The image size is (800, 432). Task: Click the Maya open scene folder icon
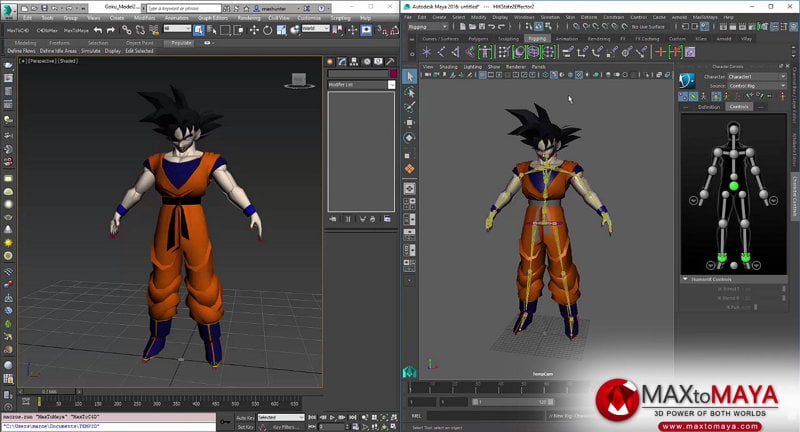click(x=472, y=27)
